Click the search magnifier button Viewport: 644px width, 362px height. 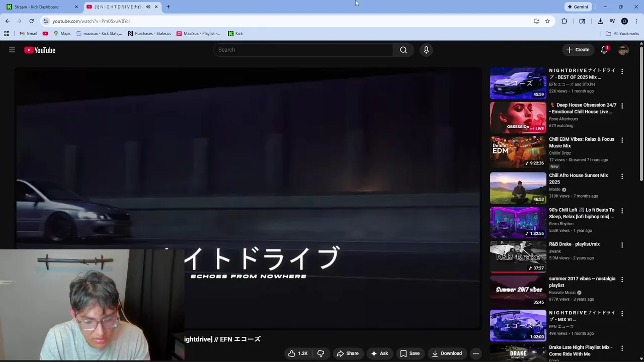coord(403,50)
